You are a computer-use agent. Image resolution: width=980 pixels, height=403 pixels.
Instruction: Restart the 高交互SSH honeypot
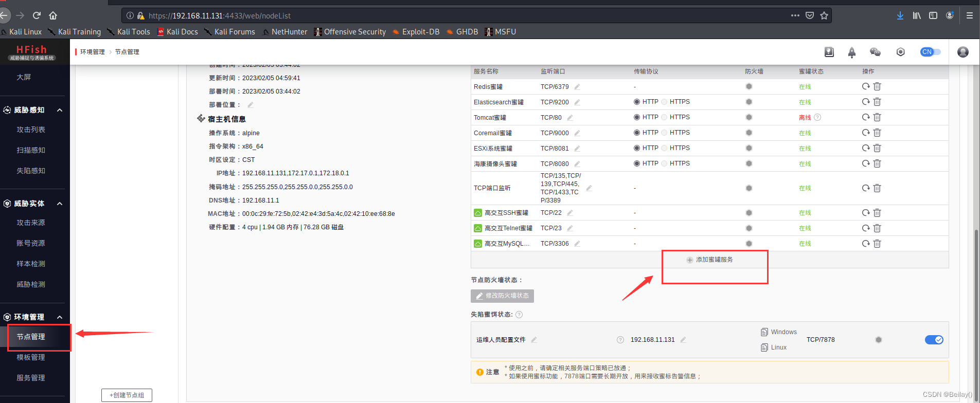[866, 213]
